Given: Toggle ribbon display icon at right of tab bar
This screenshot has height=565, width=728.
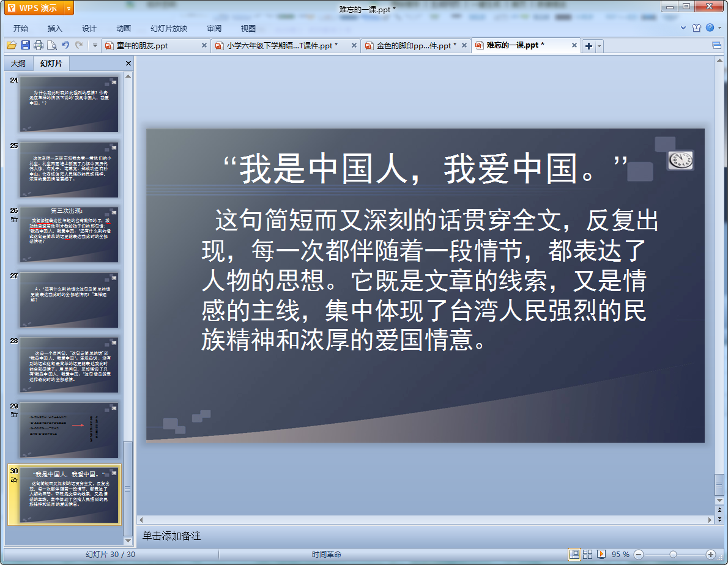Looking at the screenshot, I should (716, 45).
